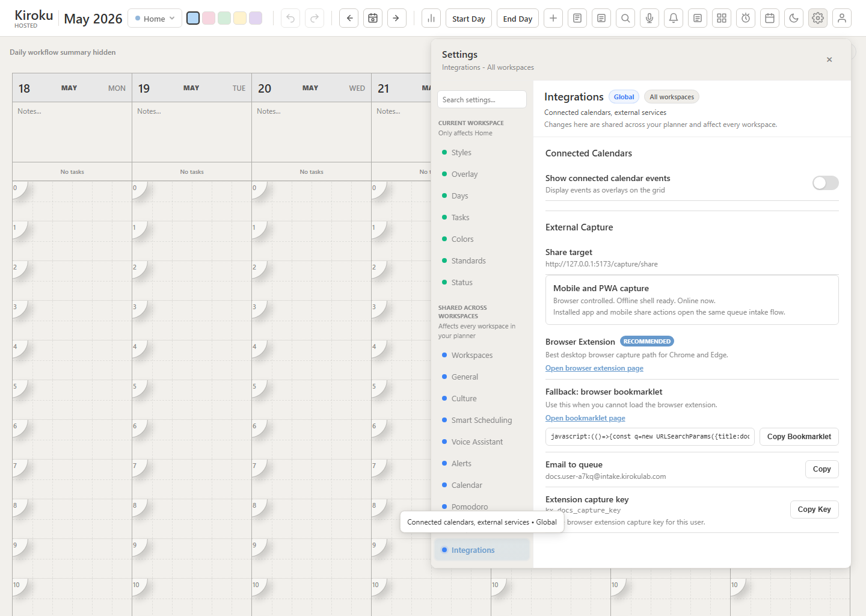Screen dimensions: 866x616
Task: Select the pink color swatch
Action: (x=209, y=18)
